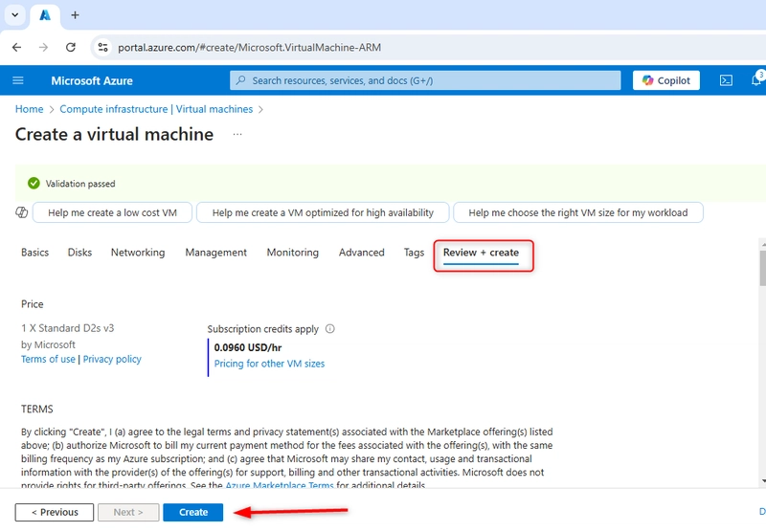Choose Help me choose the right VM size
The image size is (766, 532).
pyautogui.click(x=578, y=212)
